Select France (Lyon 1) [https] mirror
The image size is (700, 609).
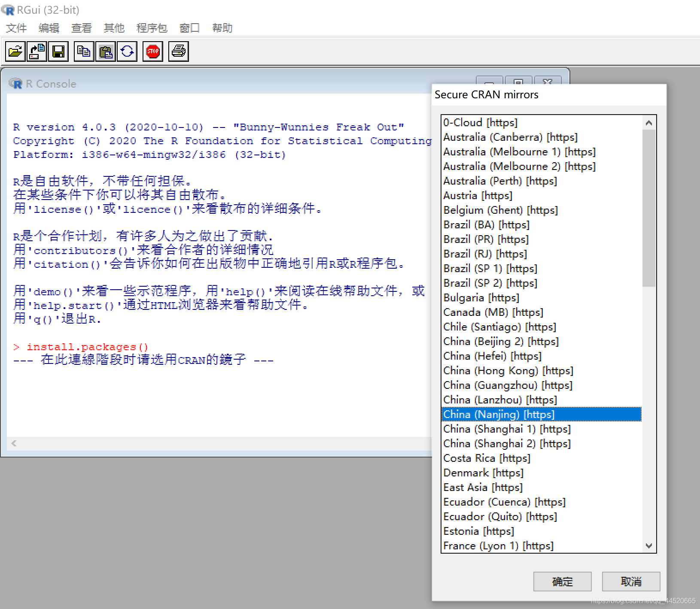(541, 545)
